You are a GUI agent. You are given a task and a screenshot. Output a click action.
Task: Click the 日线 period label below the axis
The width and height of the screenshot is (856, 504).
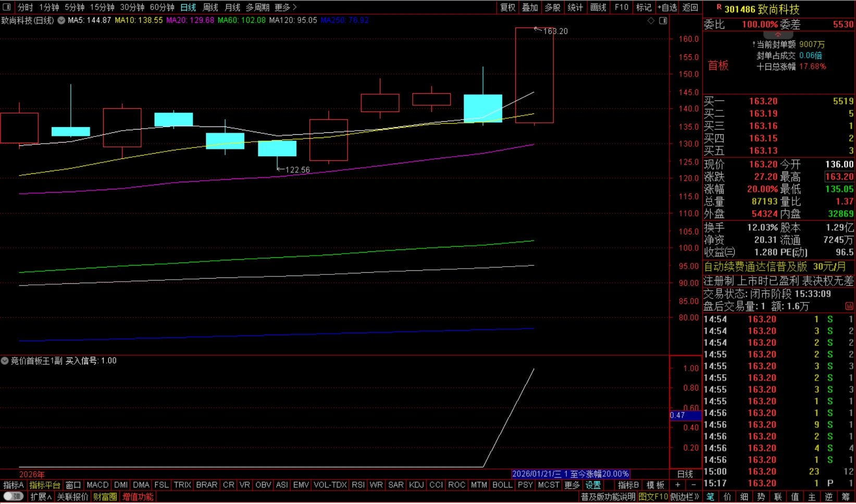[x=685, y=474]
